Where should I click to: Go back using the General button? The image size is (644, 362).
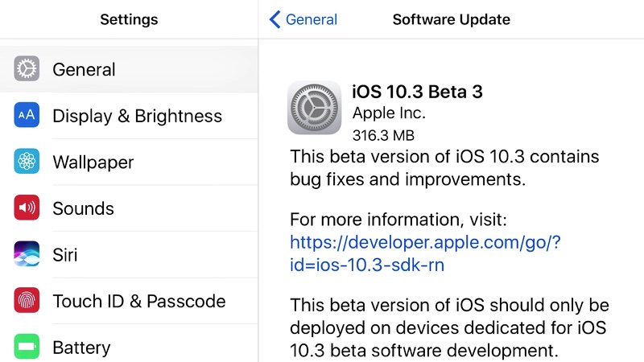coord(312,19)
